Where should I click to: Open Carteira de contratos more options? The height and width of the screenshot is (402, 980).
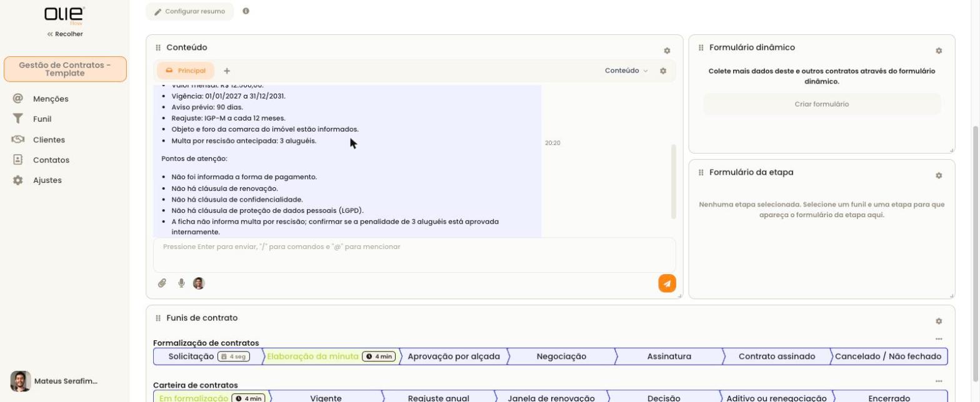939,381
